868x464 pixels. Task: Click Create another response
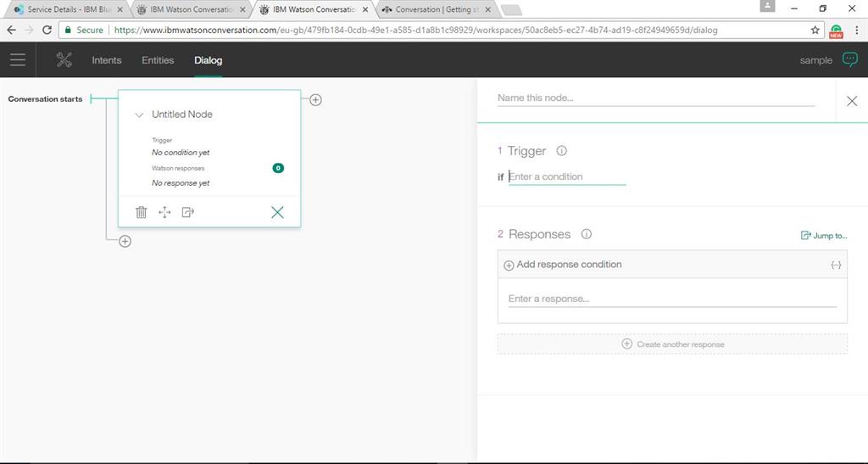coord(672,344)
